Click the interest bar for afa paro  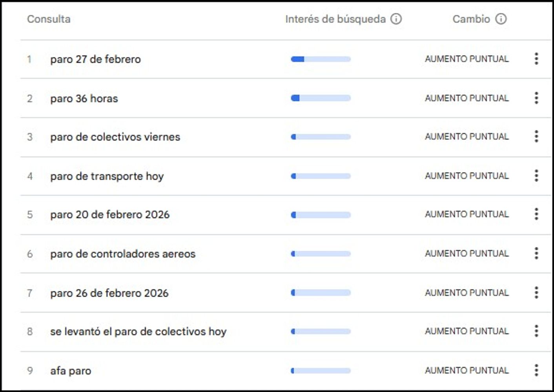click(321, 370)
